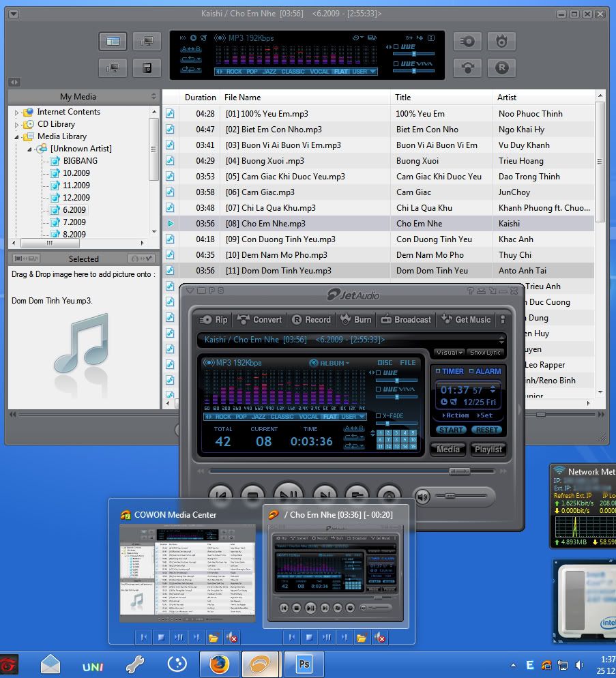This screenshot has width=616, height=678.
Task: Click mute icon under the Cho Em Nhe thumbnail
Action: (379, 637)
